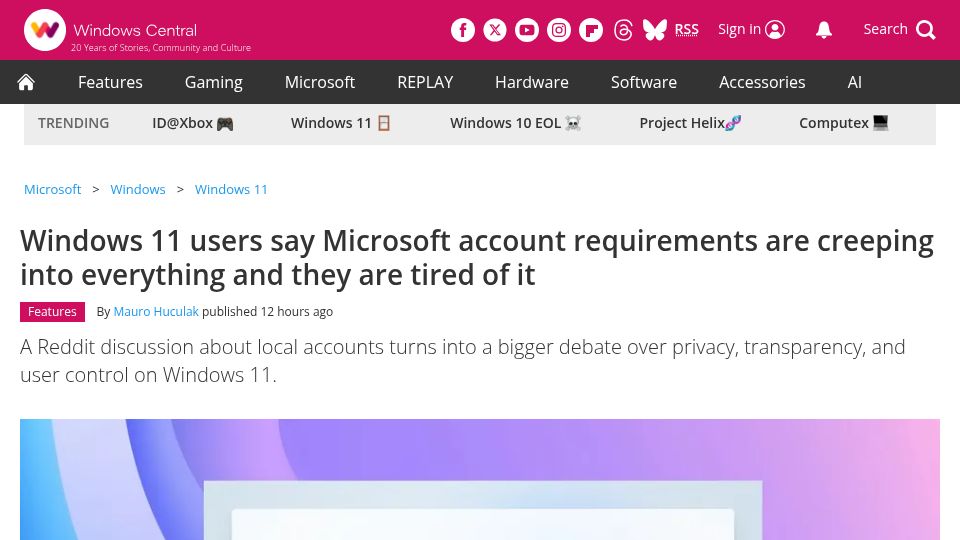Open the Windows Central logo
The image size is (960, 540).
point(45,30)
